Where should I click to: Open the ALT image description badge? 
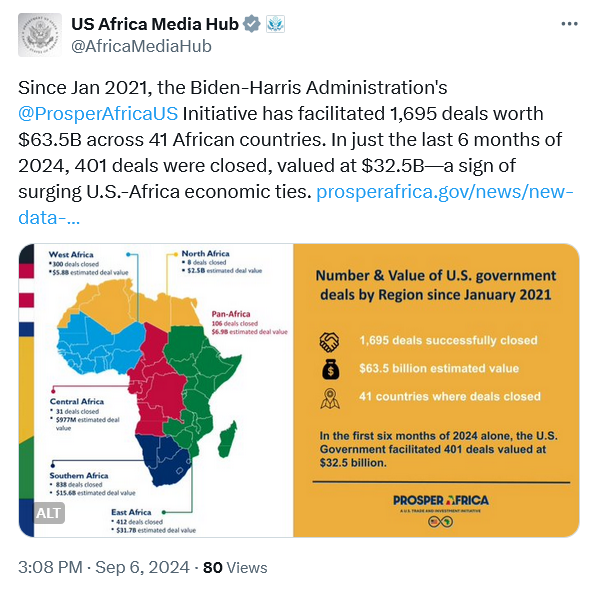pyautogui.click(x=49, y=513)
